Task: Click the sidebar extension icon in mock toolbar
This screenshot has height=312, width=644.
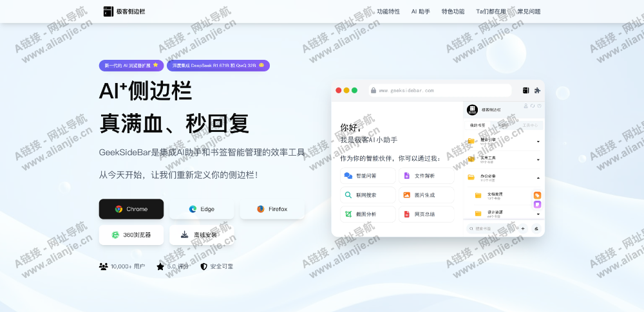Action: click(x=526, y=90)
